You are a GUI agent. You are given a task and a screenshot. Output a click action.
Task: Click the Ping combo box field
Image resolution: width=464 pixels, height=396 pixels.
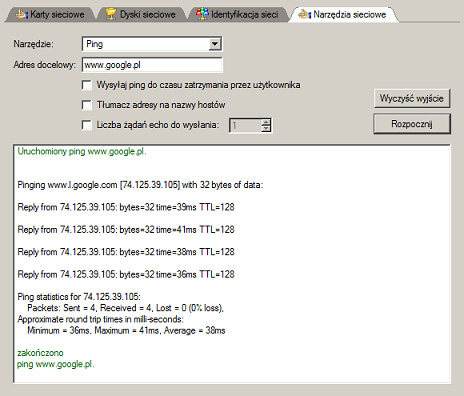[x=152, y=44]
